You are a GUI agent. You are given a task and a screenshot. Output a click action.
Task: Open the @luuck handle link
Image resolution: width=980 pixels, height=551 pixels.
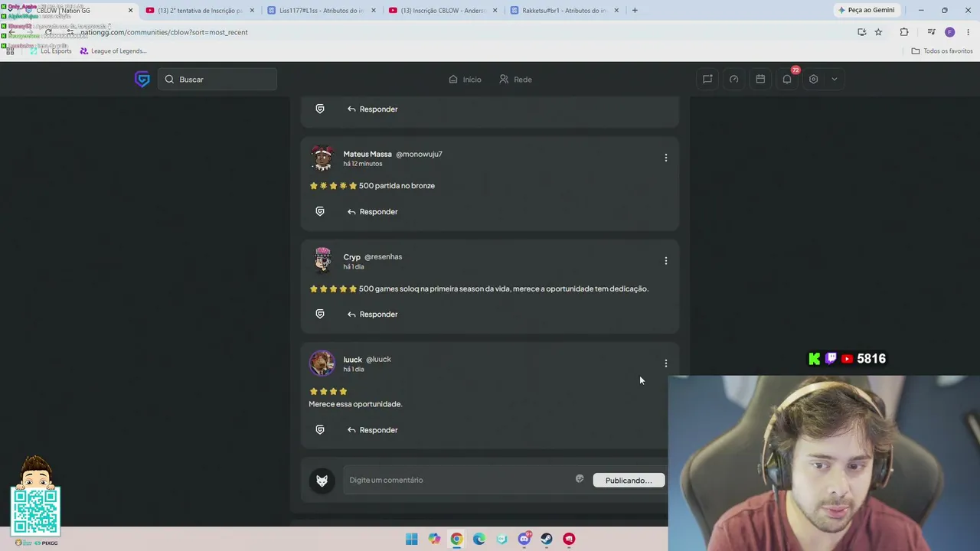pyautogui.click(x=378, y=359)
